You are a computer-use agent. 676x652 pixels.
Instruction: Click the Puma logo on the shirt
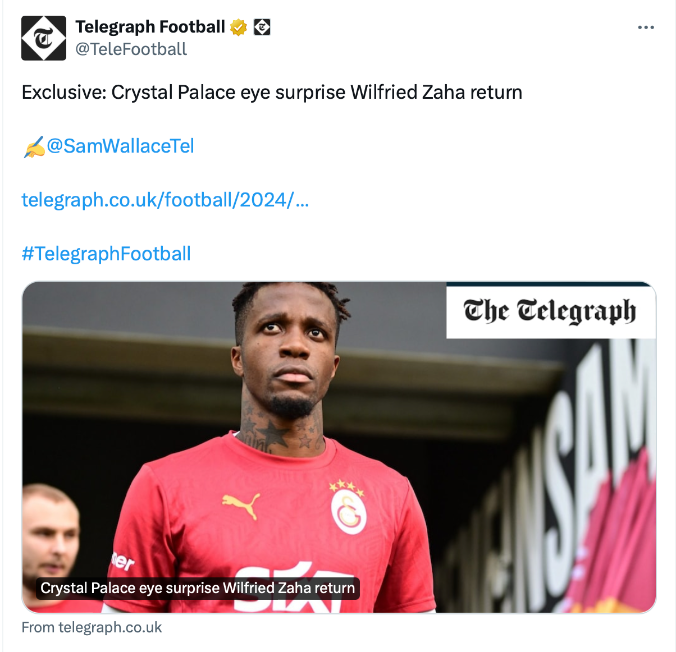pos(241,505)
